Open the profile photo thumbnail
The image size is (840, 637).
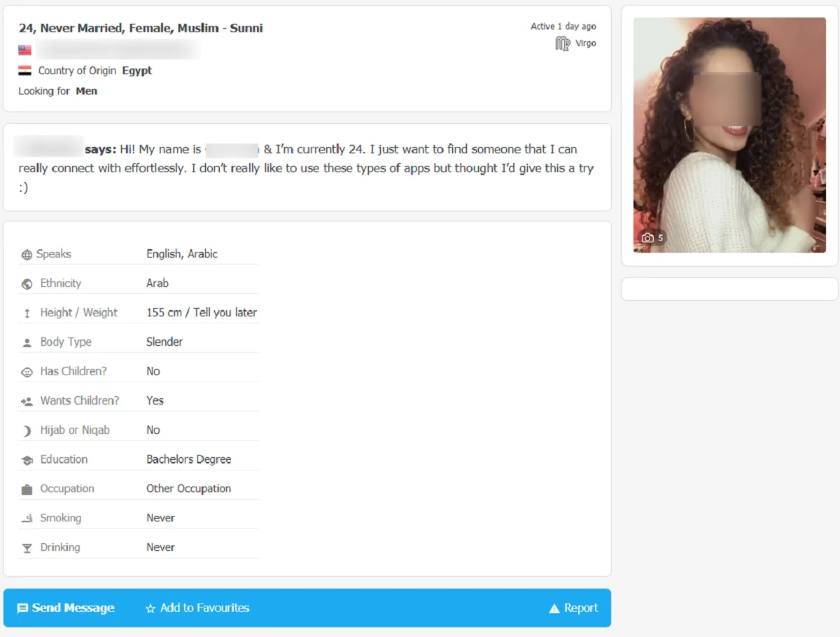(729, 135)
